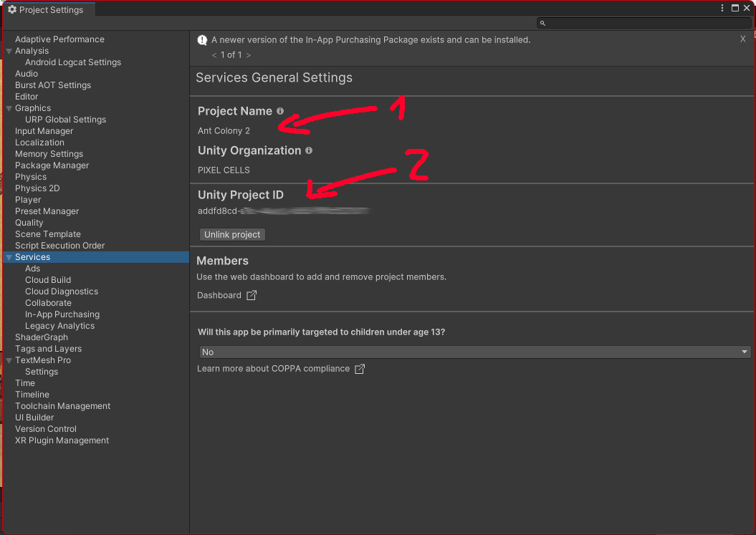Open the children-under-13 targeting dropdown
Image resolution: width=756 pixels, height=535 pixels.
tap(474, 352)
